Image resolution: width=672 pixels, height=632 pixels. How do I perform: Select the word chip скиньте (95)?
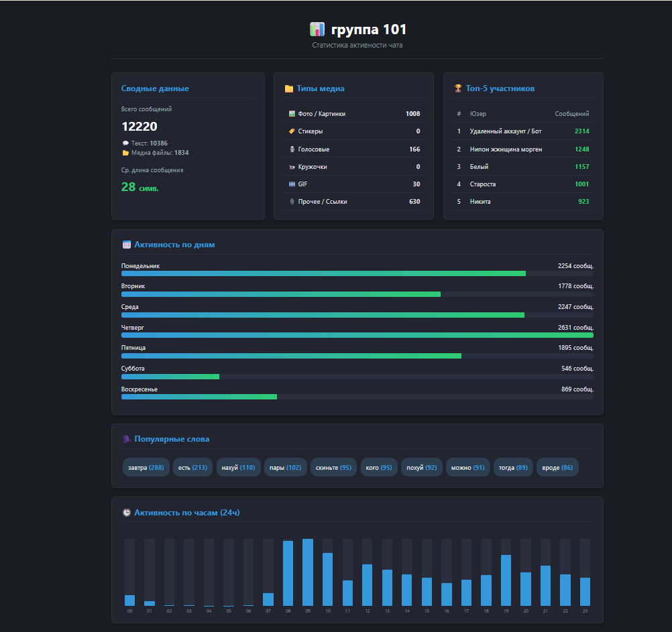click(333, 468)
